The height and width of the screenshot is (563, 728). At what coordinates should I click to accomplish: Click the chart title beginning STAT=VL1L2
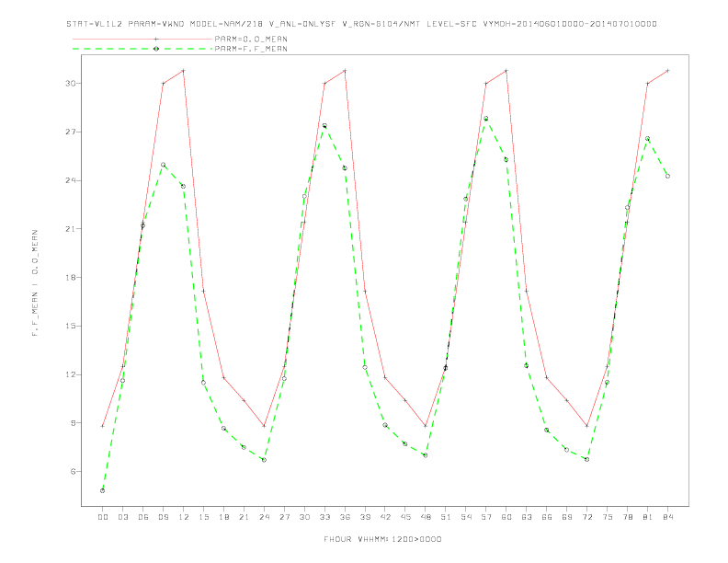pyautogui.click(x=361, y=24)
